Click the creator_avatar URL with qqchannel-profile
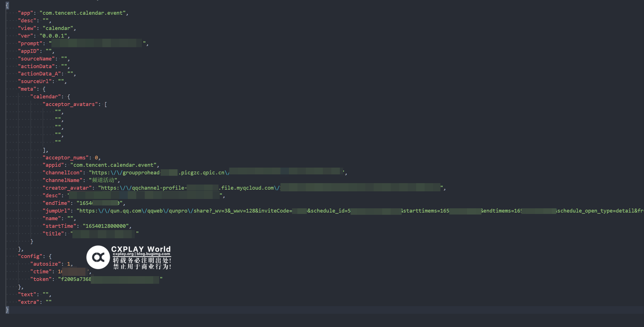The height and width of the screenshot is (327, 644). [271, 188]
